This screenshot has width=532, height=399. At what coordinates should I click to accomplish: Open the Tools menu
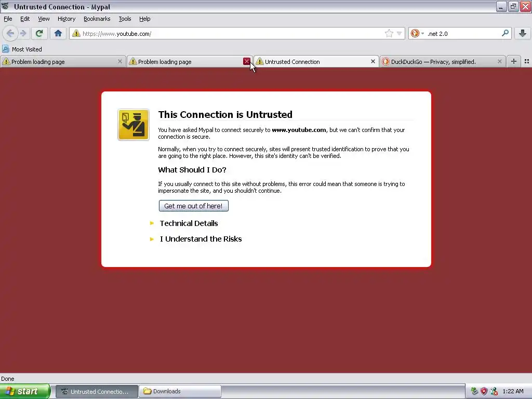tap(125, 19)
